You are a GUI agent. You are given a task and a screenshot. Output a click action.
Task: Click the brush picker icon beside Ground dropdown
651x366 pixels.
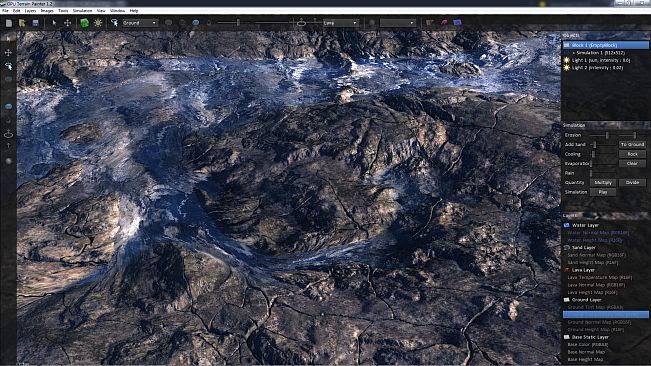114,23
